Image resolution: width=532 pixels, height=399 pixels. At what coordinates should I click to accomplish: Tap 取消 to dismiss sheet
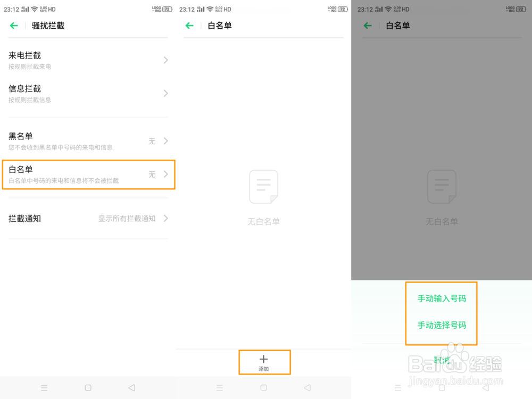pos(442,360)
